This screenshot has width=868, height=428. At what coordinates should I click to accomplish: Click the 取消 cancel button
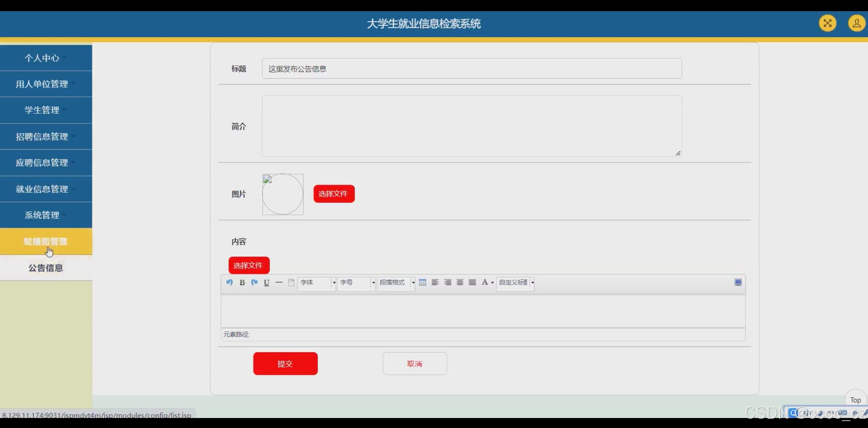(x=415, y=364)
